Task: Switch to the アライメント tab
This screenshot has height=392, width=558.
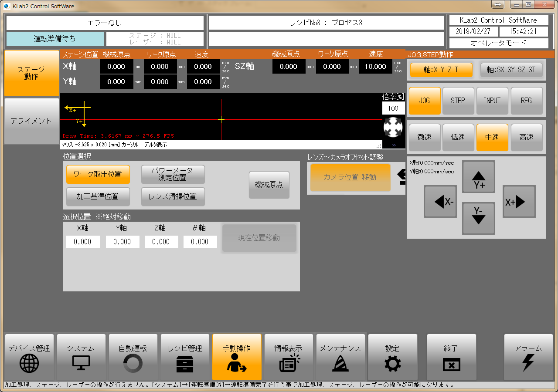Action: pos(31,121)
